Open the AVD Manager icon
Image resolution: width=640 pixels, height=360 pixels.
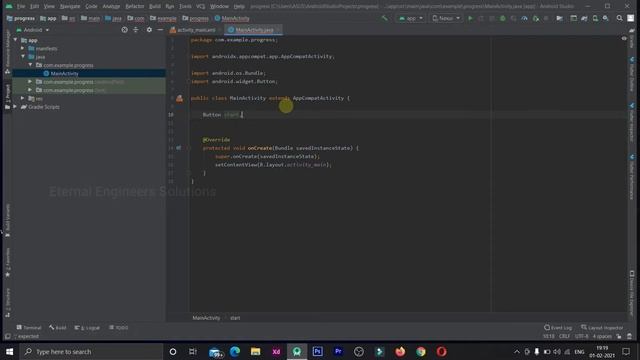[595, 18]
